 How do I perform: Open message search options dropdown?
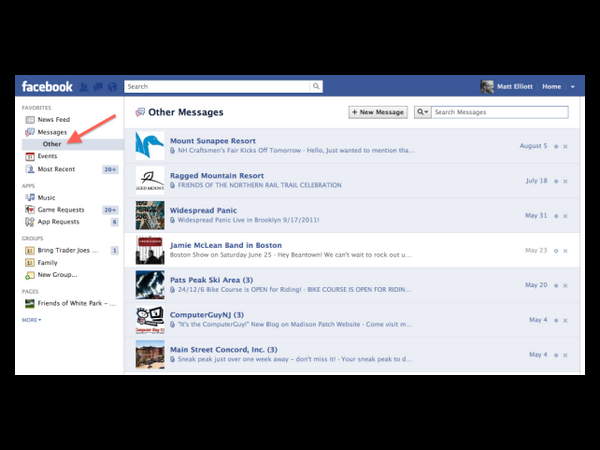pyautogui.click(x=422, y=112)
